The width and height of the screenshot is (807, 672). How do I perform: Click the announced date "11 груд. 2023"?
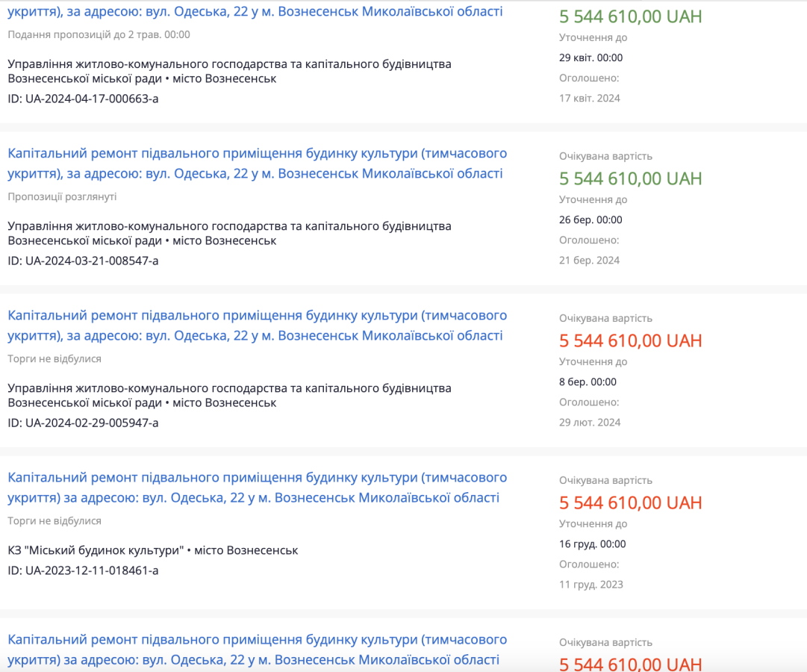click(x=591, y=584)
